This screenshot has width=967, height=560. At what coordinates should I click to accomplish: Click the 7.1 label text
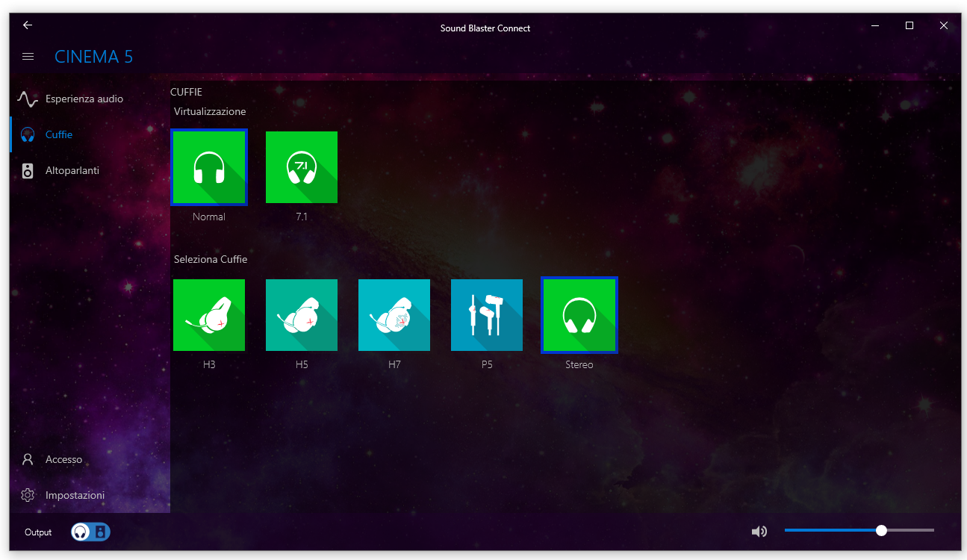tap(302, 217)
